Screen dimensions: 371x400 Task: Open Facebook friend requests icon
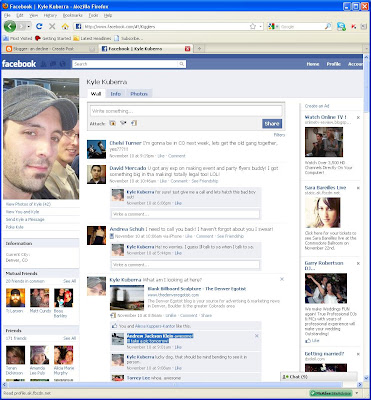coord(44,64)
